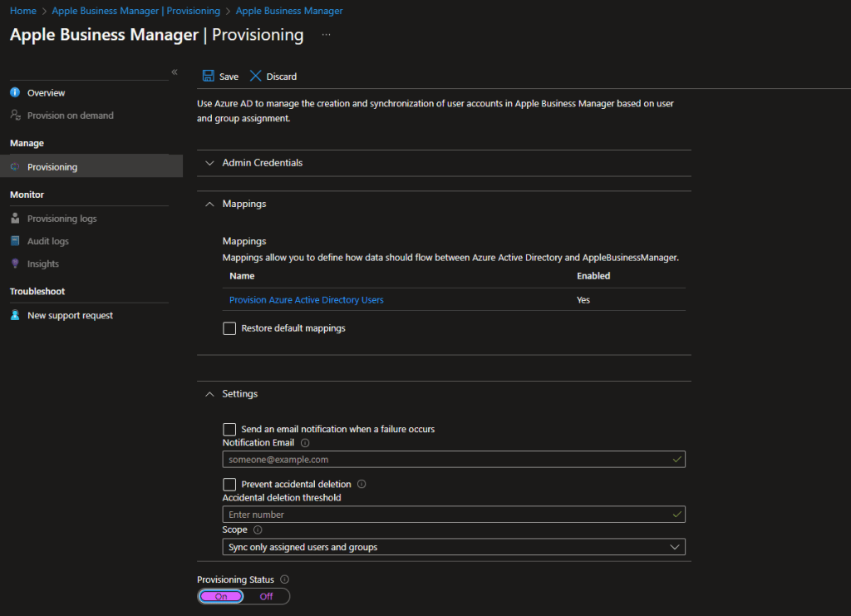The width and height of the screenshot is (851, 616).
Task: Open the info tooltip beside Provisioning Status
Action: (x=283, y=579)
